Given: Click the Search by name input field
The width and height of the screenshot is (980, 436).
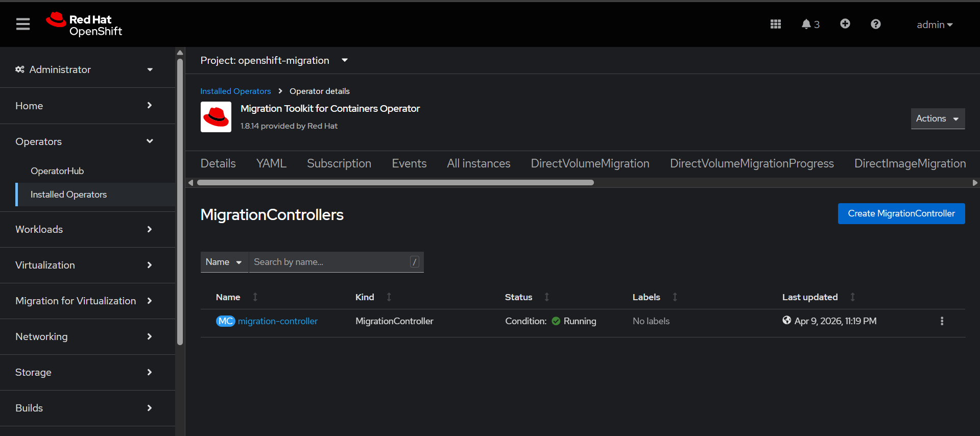Looking at the screenshot, I should (329, 262).
